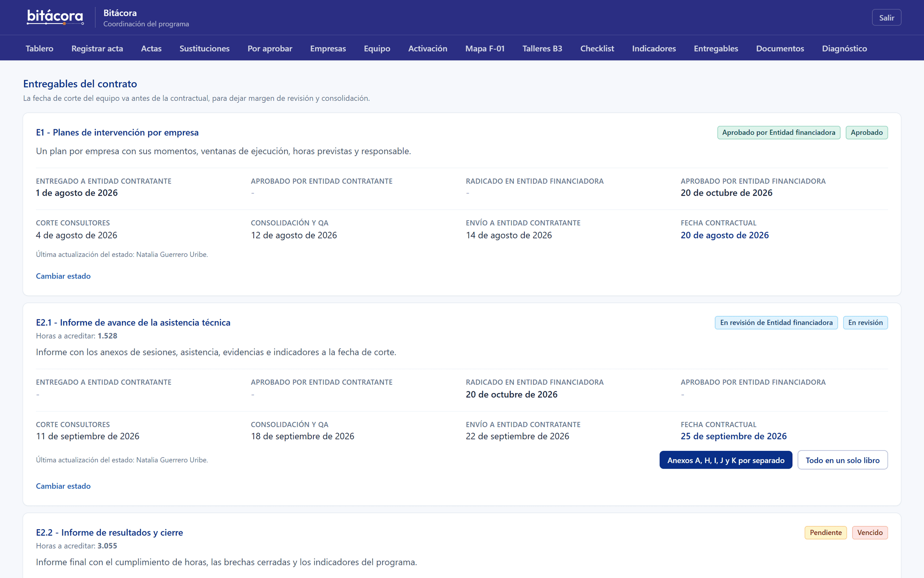Click the Entregables del contrato heading
The width and height of the screenshot is (924, 578).
coord(80,84)
